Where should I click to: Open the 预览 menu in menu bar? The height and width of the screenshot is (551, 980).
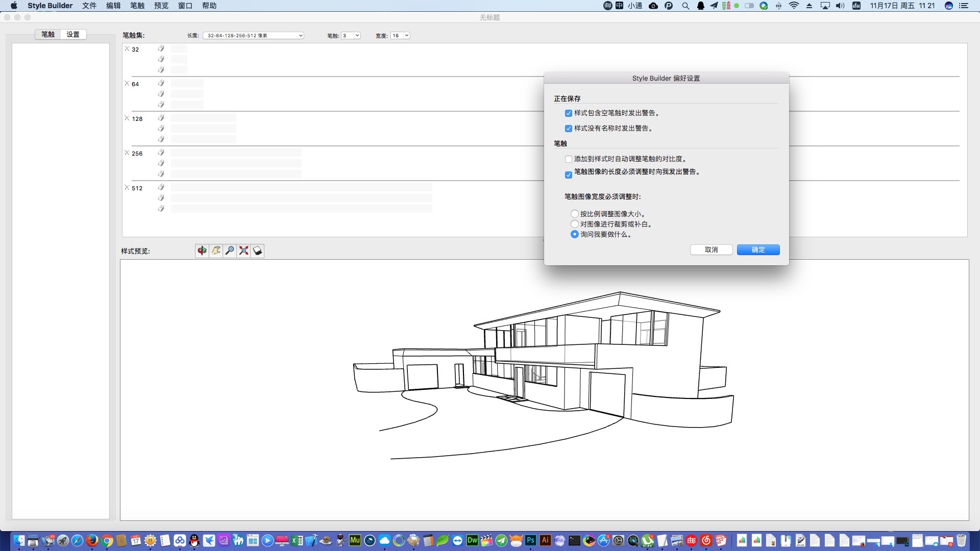point(161,6)
